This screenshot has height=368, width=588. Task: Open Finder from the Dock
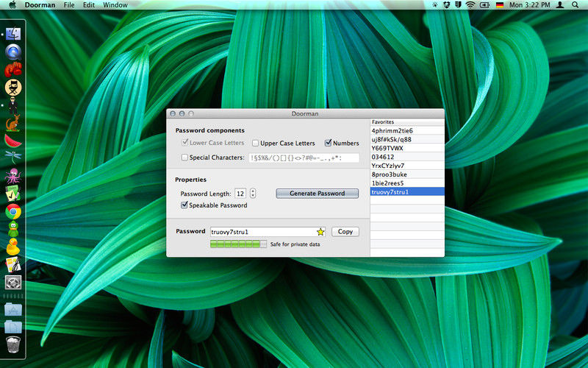[13, 34]
